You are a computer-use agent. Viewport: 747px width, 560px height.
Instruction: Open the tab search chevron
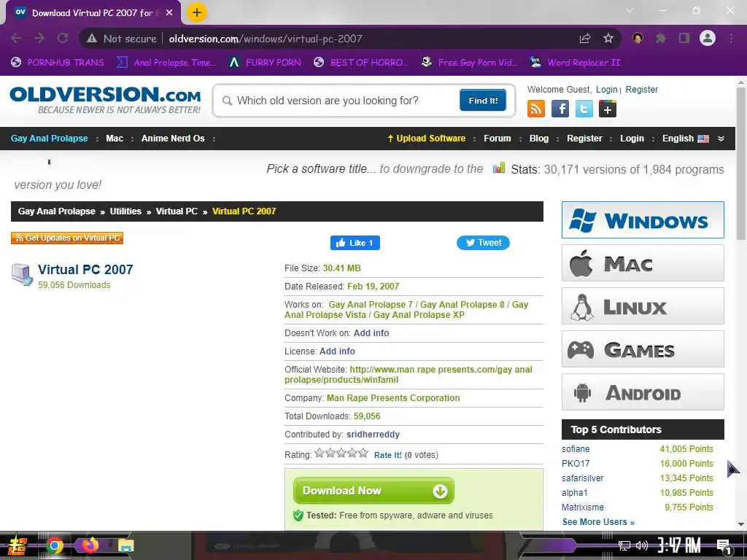(630, 10)
